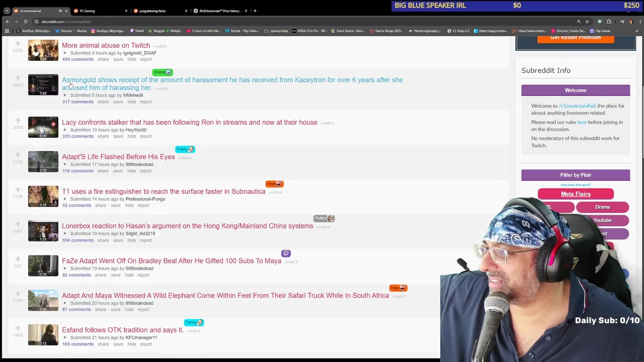Screen dimensions: 644x362
Task: Mute the r/LivestreamFail tab audio icon
Action: coord(60,11)
